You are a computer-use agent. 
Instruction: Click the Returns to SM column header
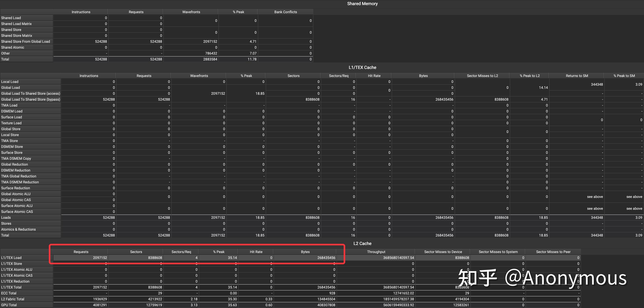[577, 76]
